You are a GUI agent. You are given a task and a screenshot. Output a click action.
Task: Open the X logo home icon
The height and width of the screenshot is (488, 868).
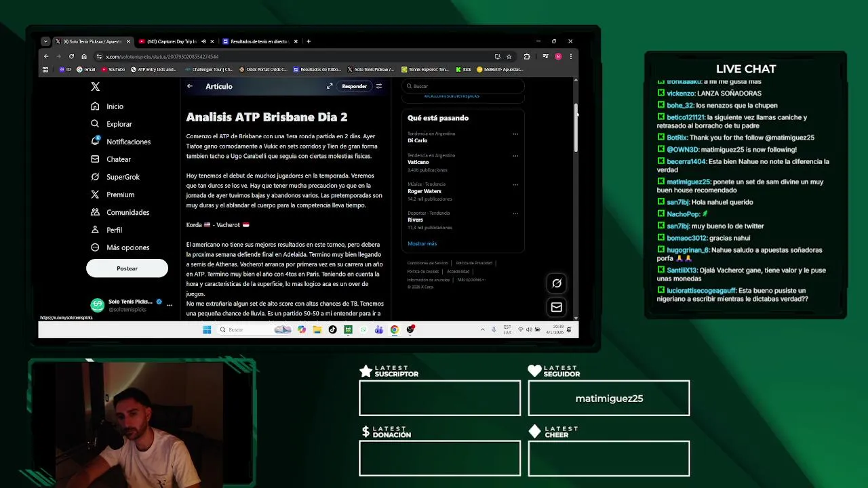95,87
